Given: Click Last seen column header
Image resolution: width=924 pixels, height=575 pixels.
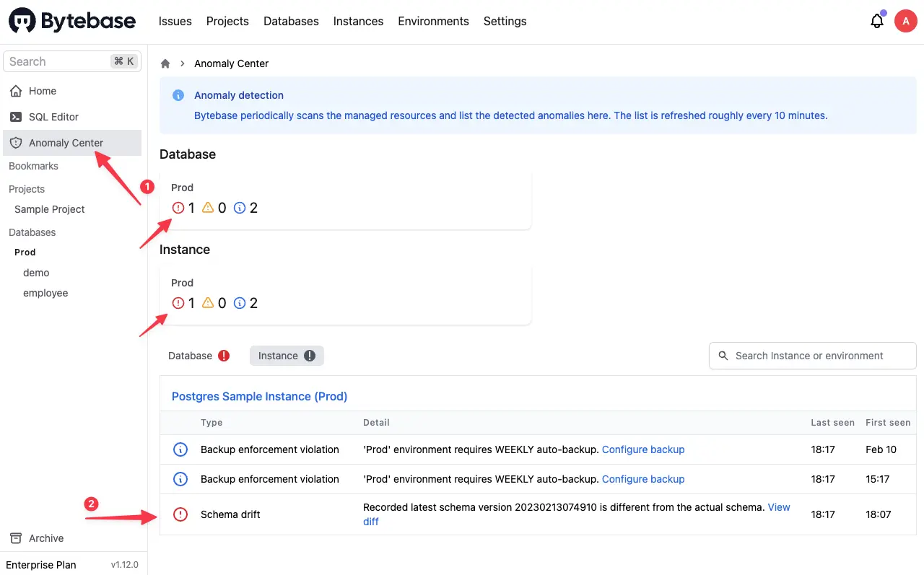Looking at the screenshot, I should coord(832,423).
